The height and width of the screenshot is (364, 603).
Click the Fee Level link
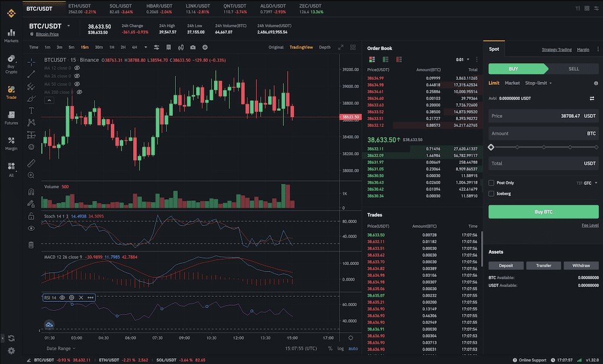589,225
